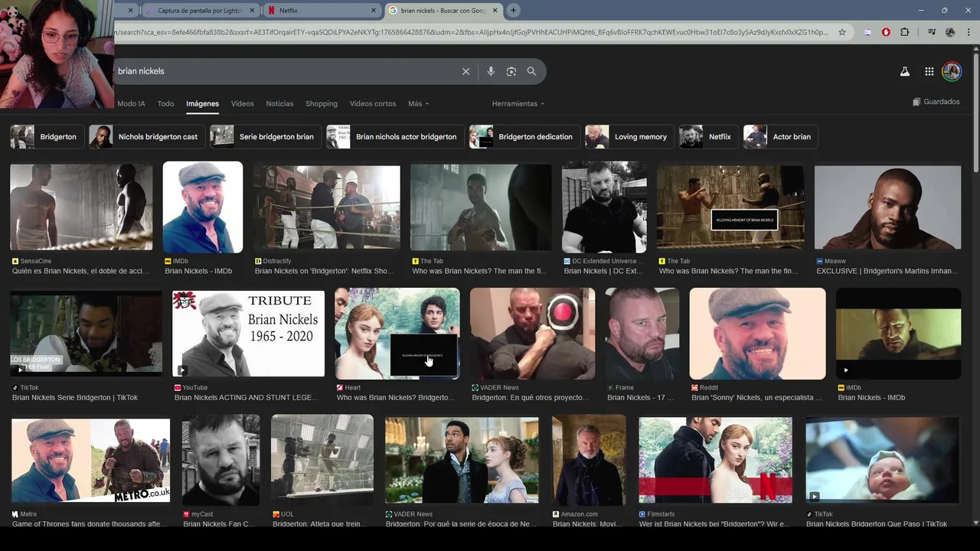Click the magnifier search icon
Viewport: 980px width, 551px height.
point(531,71)
